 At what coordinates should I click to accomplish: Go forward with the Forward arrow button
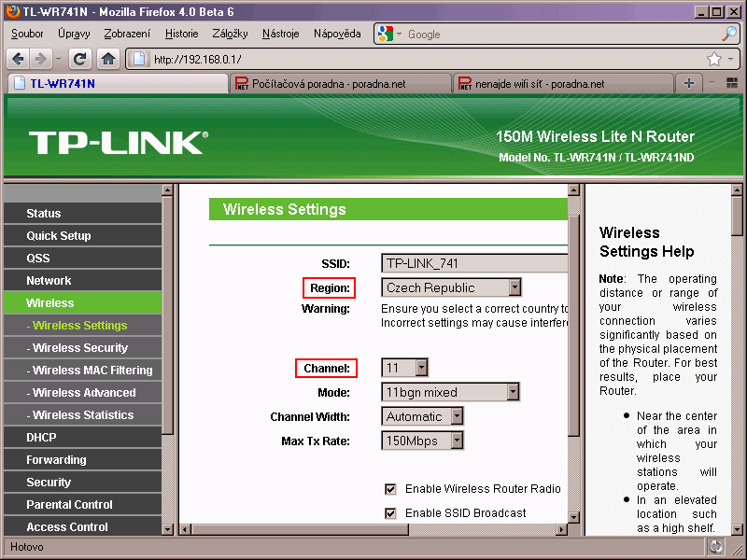point(41,59)
